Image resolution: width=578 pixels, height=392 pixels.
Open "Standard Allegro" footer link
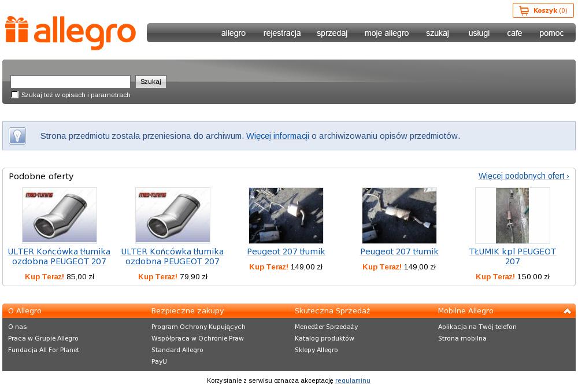click(x=177, y=350)
